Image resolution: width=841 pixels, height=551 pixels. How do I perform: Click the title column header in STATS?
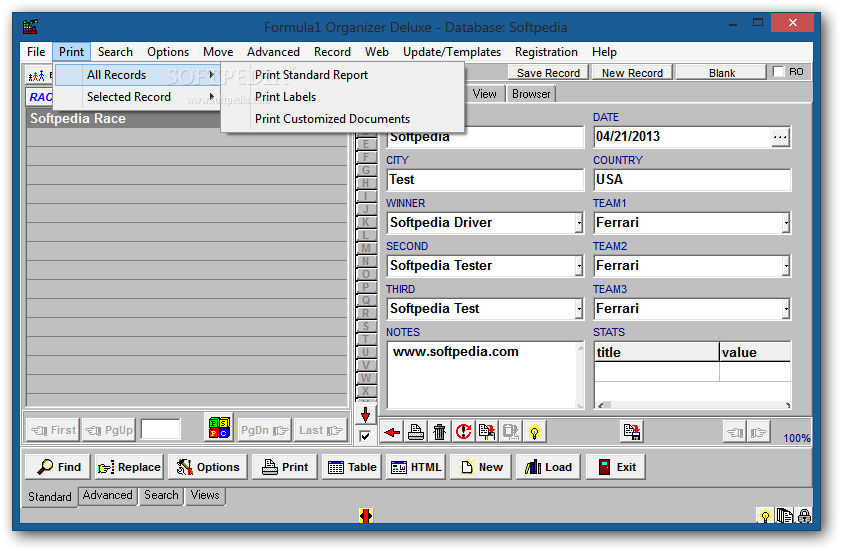coord(656,352)
